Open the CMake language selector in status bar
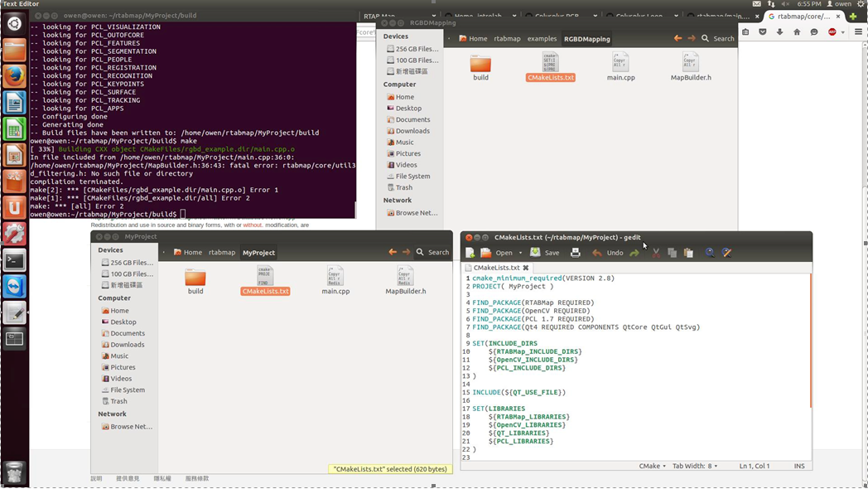 point(652,466)
